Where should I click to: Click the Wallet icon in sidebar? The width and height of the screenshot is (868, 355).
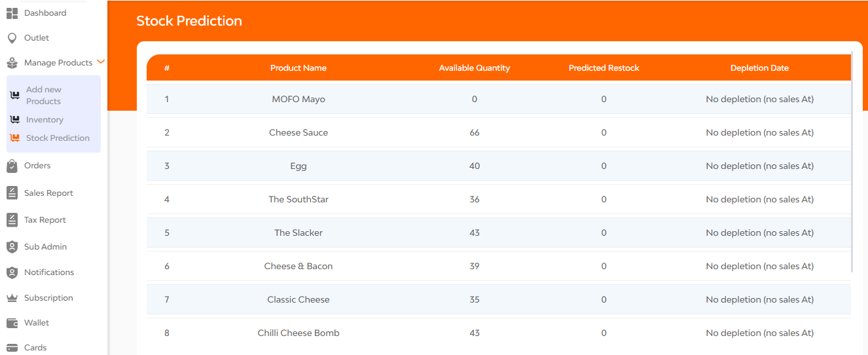click(12, 323)
